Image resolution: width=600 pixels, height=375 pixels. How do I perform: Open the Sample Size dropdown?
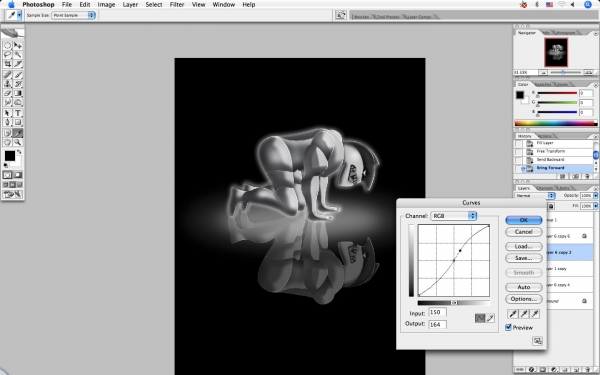click(73, 15)
